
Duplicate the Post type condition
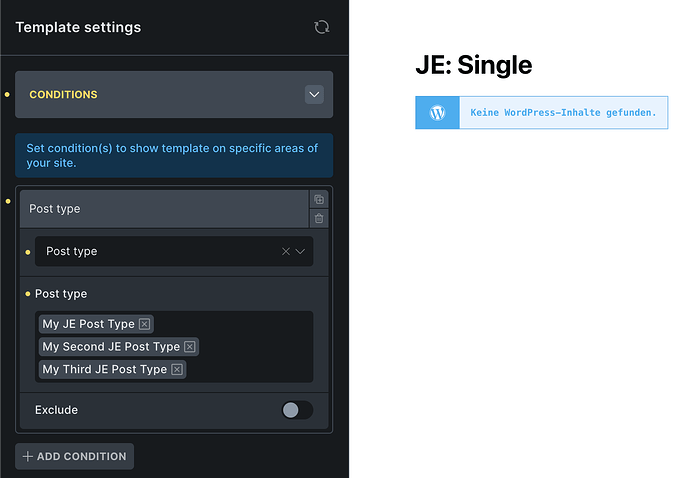click(x=319, y=200)
